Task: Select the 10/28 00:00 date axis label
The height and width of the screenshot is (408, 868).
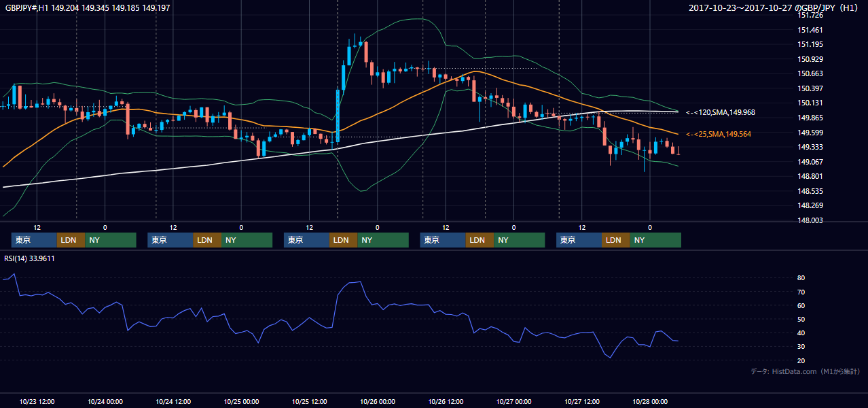Action: click(x=651, y=401)
